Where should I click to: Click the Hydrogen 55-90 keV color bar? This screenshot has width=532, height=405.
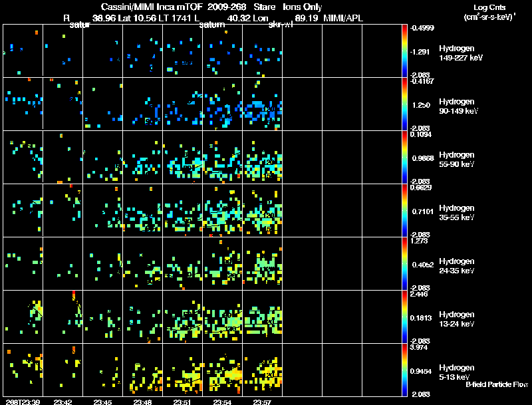pos(404,158)
